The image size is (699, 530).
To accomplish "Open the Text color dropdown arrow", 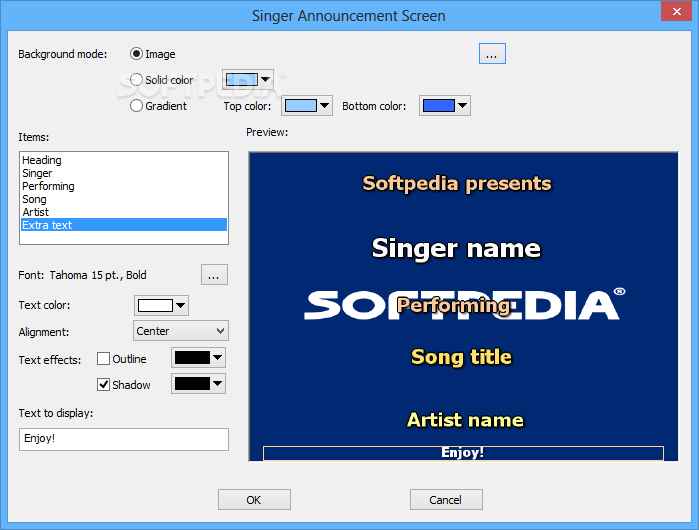I will (181, 305).
